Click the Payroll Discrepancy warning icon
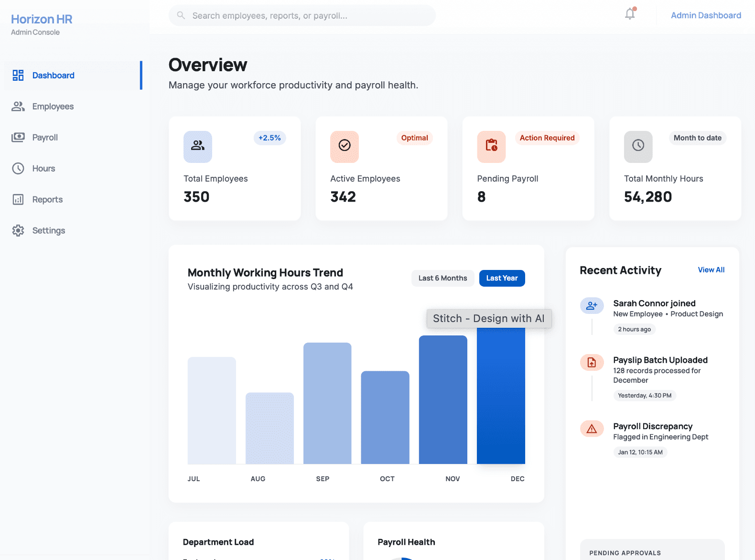 click(x=592, y=429)
